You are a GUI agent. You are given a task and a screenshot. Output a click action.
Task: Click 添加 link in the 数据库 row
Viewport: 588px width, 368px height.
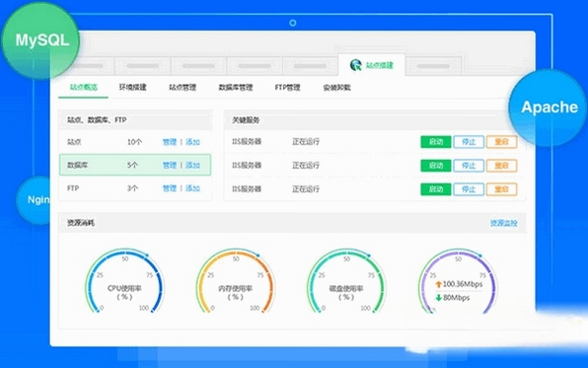click(x=192, y=165)
